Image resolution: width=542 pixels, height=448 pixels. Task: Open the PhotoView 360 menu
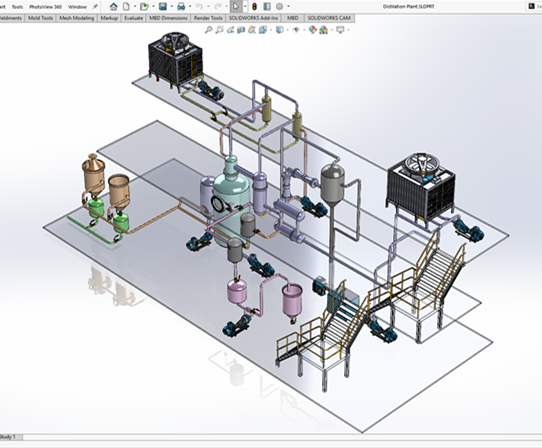[x=45, y=7]
